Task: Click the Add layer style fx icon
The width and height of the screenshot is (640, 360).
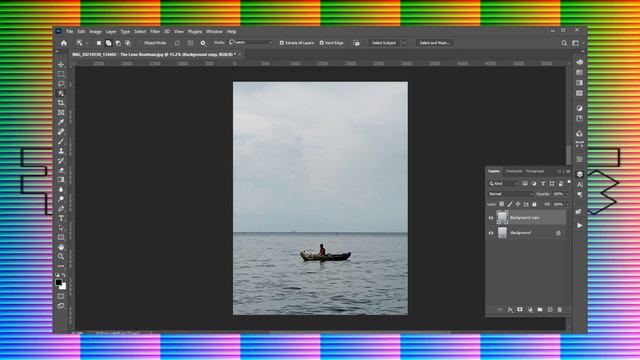Action: [510, 310]
